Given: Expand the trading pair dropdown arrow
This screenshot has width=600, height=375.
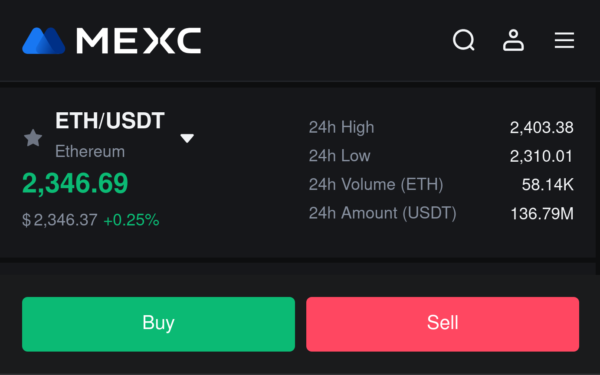Looking at the screenshot, I should pyautogui.click(x=187, y=138).
